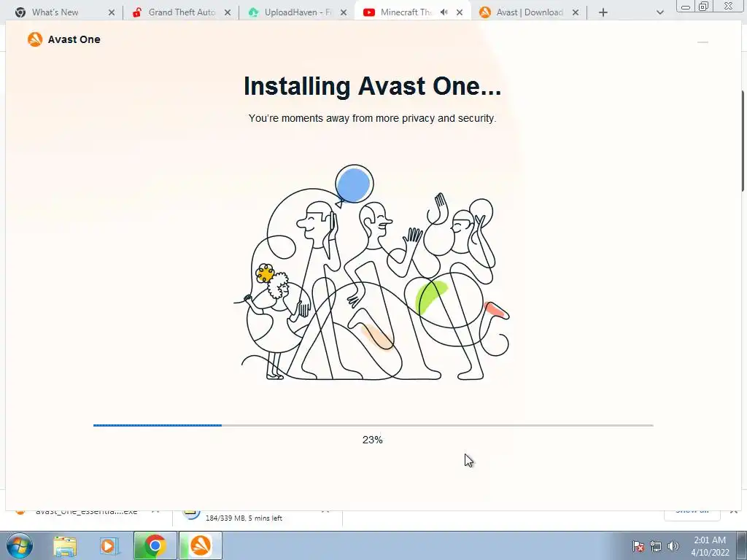Switch to the Minecraft YouTube tab
Viewport: 747px width, 560px height.
pos(413,12)
